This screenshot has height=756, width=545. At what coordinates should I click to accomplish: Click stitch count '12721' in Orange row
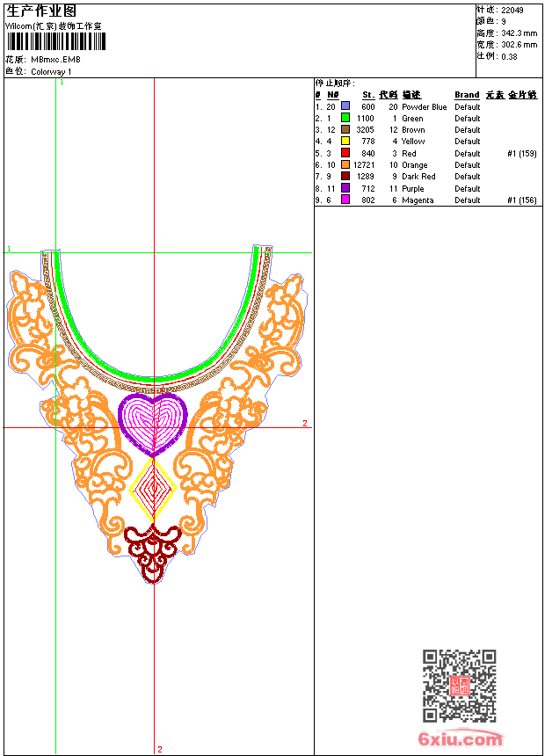(x=364, y=165)
